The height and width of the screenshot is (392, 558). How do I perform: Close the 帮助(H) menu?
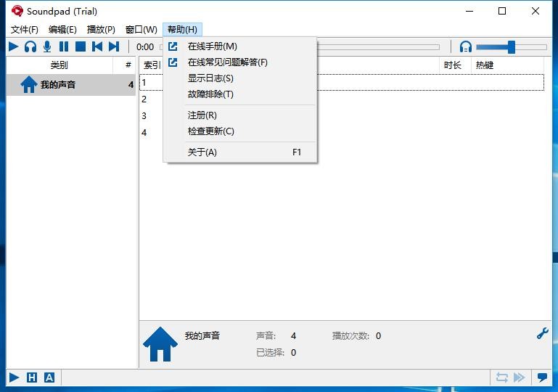(182, 30)
